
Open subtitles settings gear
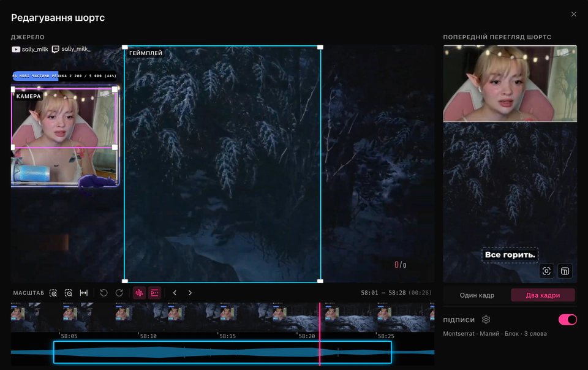coord(486,320)
